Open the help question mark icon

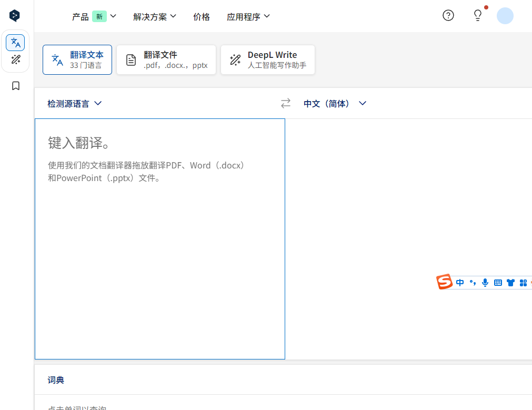point(448,16)
